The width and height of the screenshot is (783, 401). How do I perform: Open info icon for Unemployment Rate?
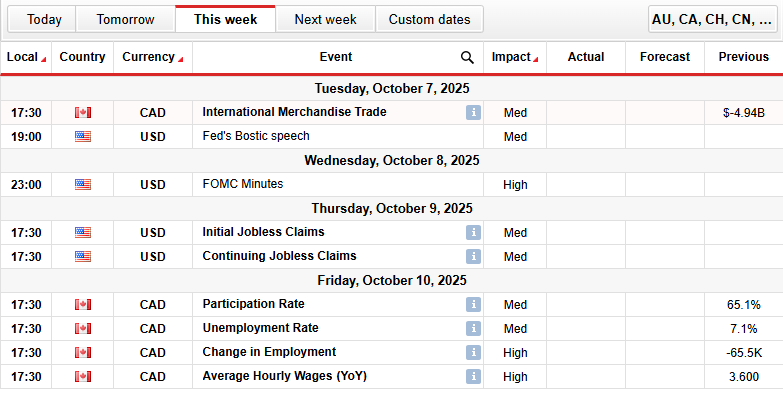[473, 329]
